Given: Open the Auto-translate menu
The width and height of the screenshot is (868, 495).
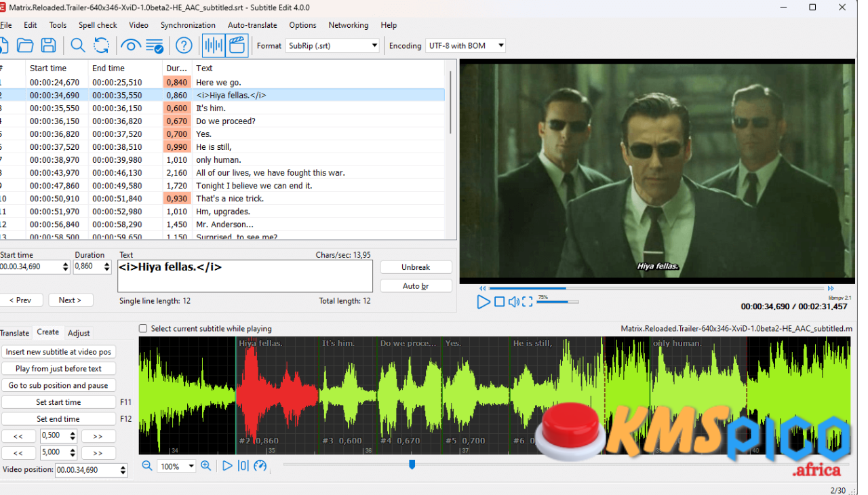Looking at the screenshot, I should (x=252, y=25).
